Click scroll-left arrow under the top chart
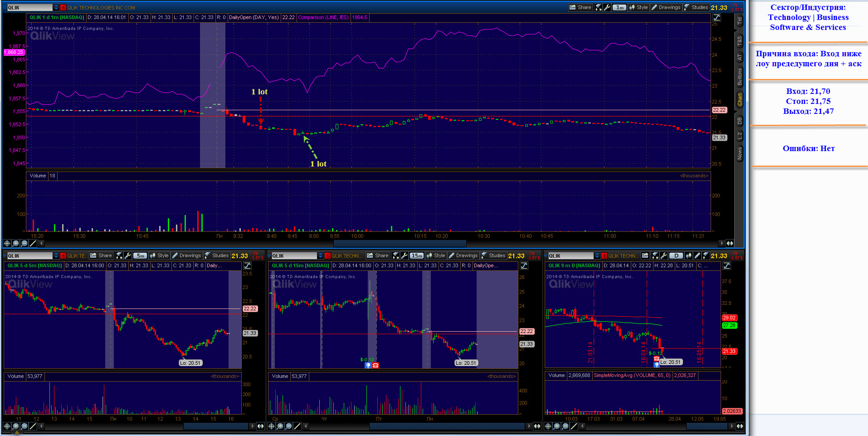 pos(41,243)
